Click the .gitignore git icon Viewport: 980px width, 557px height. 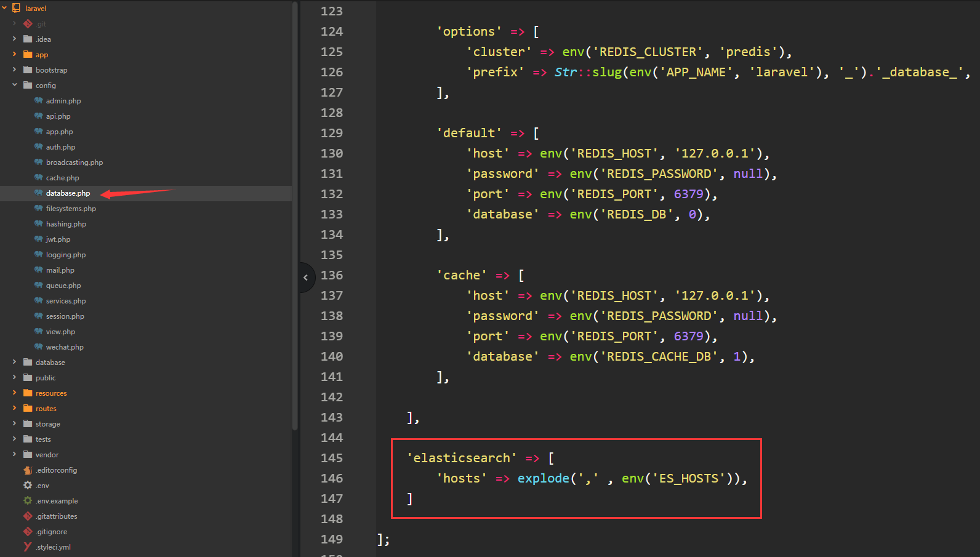pyautogui.click(x=28, y=531)
